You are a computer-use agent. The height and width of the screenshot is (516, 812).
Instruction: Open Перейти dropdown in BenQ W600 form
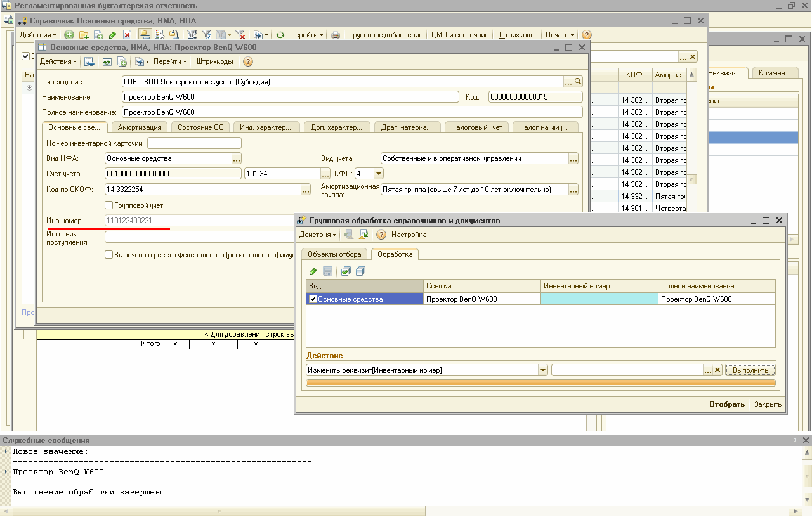point(170,61)
